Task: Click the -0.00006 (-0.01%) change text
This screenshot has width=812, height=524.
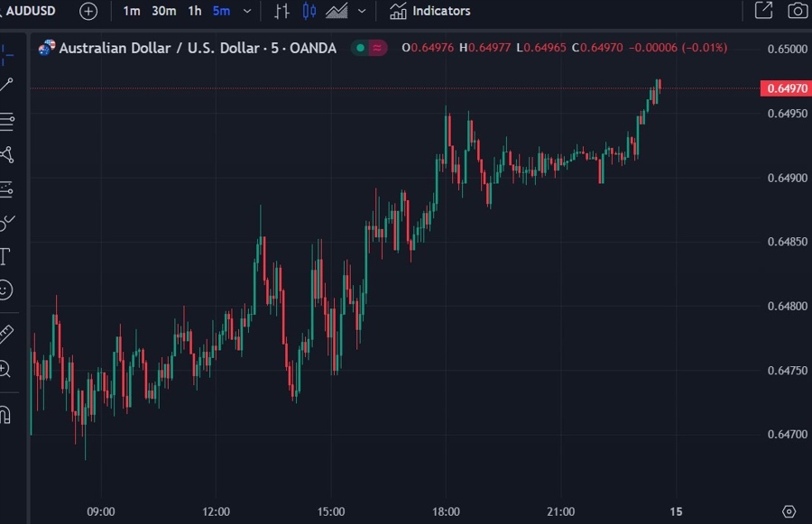Action: [678, 48]
